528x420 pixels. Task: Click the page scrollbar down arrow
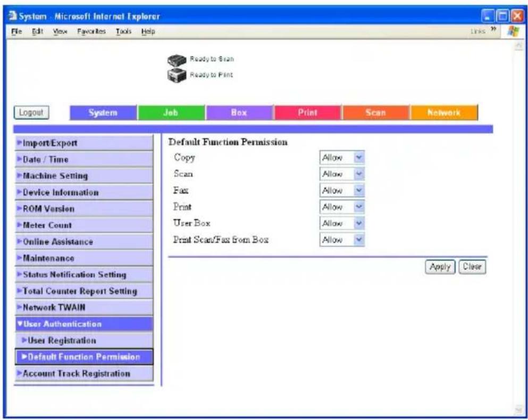(x=518, y=409)
